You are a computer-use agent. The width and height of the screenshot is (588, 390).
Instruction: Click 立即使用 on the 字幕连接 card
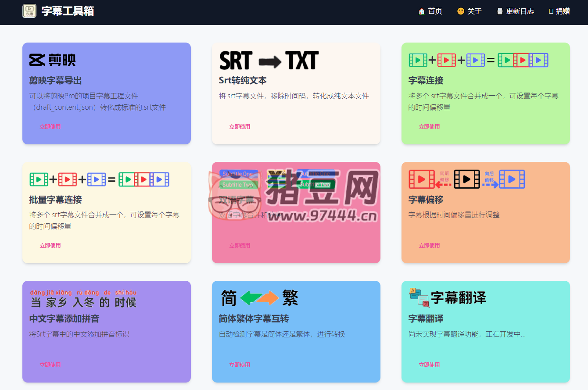click(x=429, y=126)
